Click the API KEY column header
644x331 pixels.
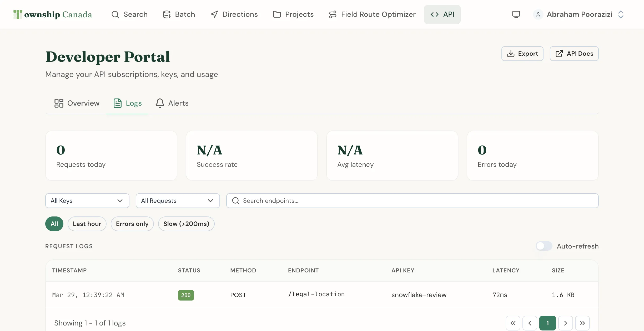point(403,271)
